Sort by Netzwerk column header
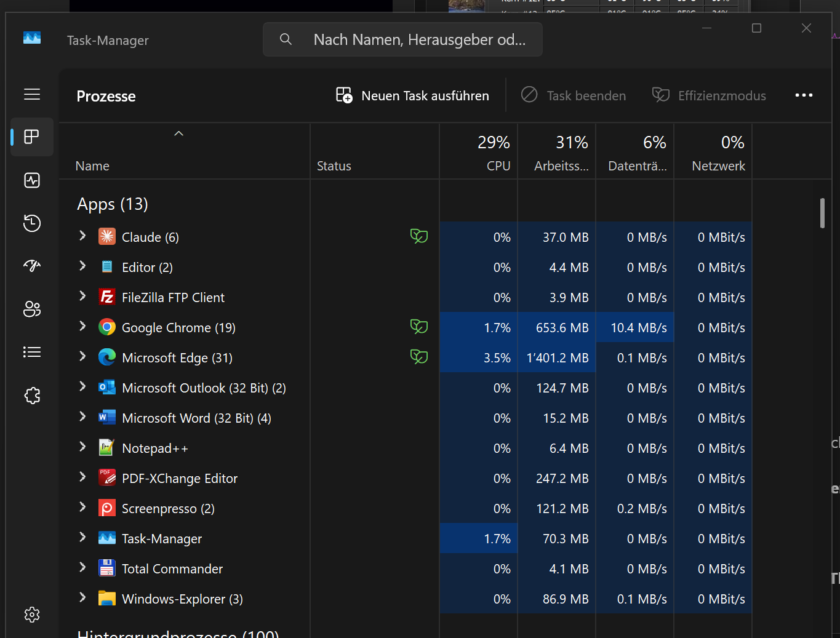840x638 pixels. click(713, 151)
